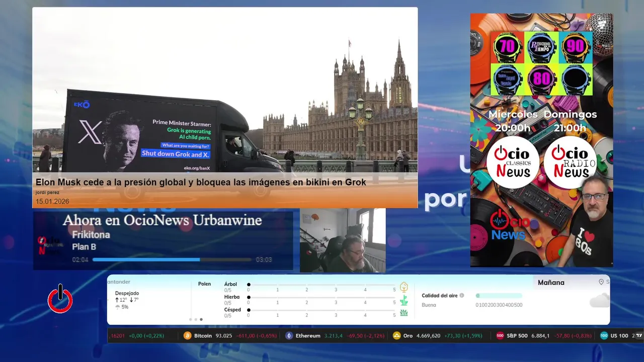Click author name jordi perez
Screen dimensions: 644x362
(x=47, y=193)
